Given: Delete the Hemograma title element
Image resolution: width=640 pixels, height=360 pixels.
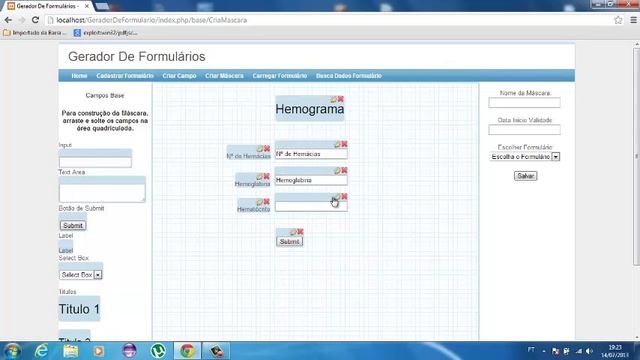Looking at the screenshot, I should pyautogui.click(x=340, y=99).
